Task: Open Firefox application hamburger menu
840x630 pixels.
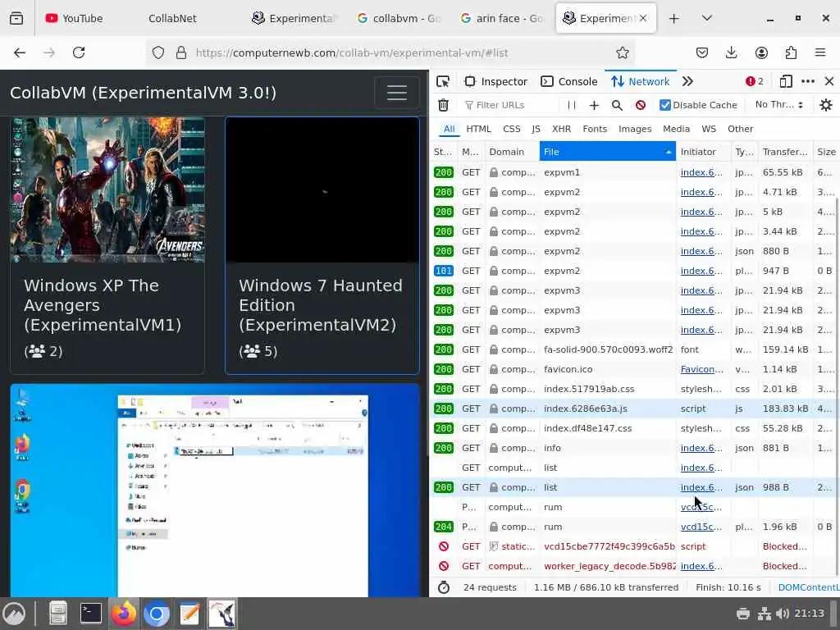Action: click(x=820, y=52)
